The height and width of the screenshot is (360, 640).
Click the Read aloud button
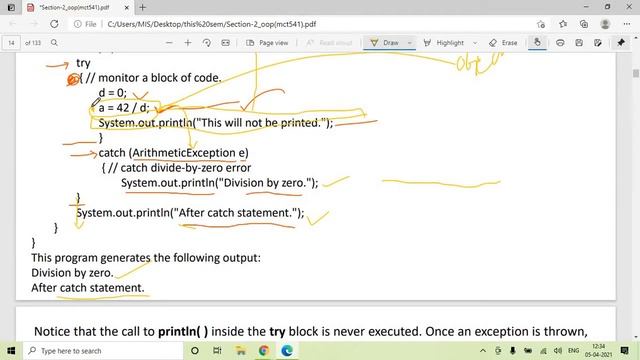coord(329,42)
